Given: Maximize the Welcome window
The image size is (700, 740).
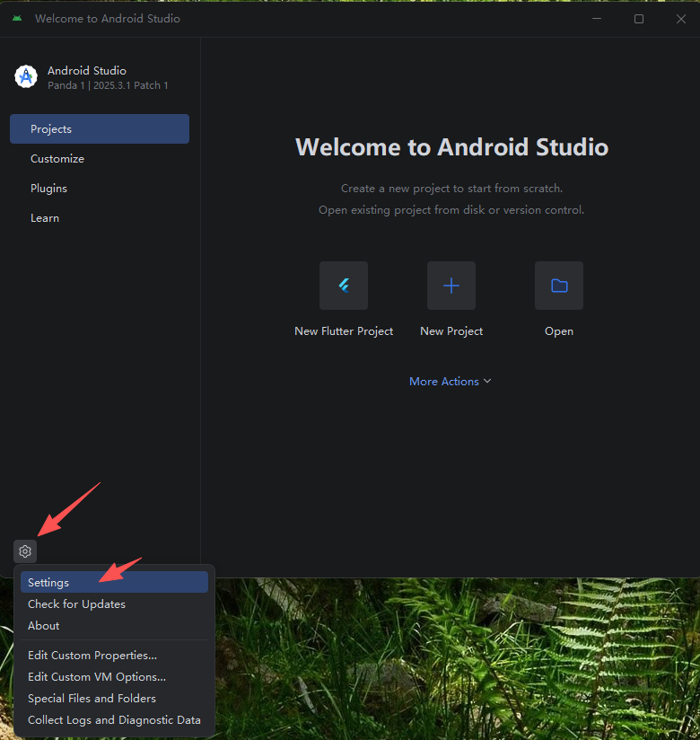Looking at the screenshot, I should (x=639, y=18).
